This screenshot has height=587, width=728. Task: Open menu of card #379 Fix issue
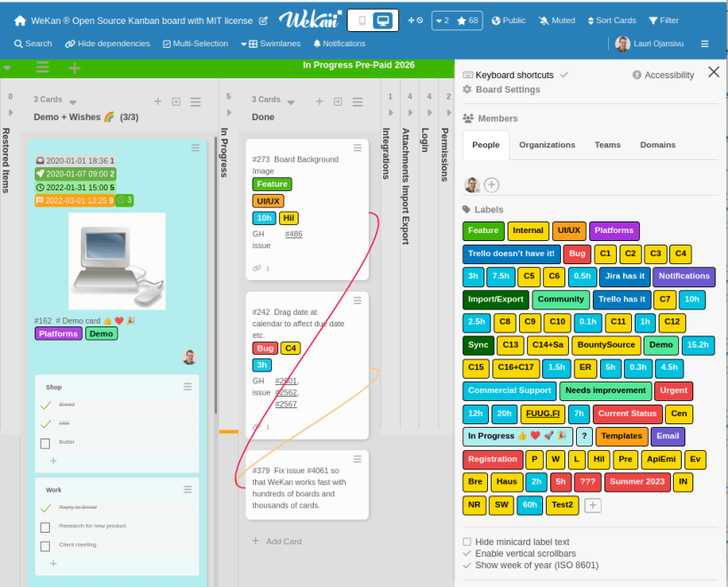click(357, 459)
